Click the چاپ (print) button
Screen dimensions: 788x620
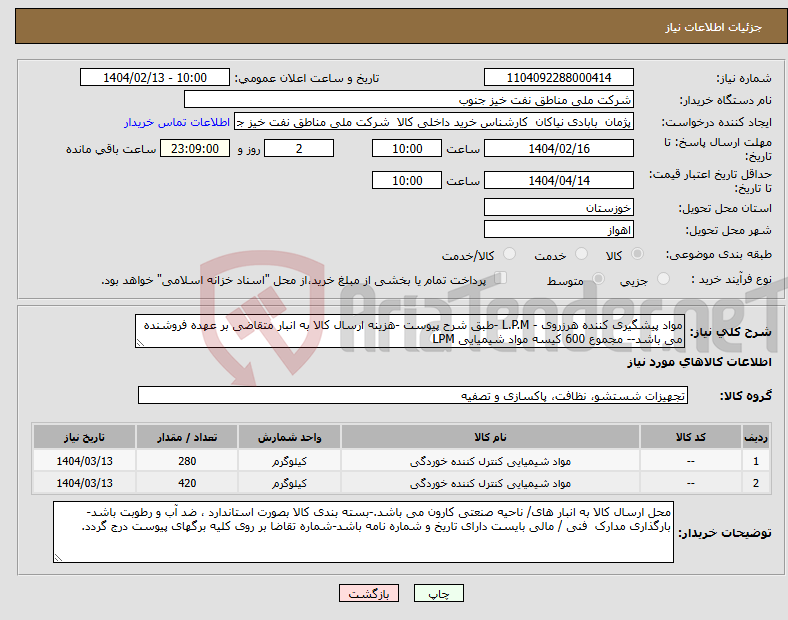pyautogui.click(x=438, y=593)
